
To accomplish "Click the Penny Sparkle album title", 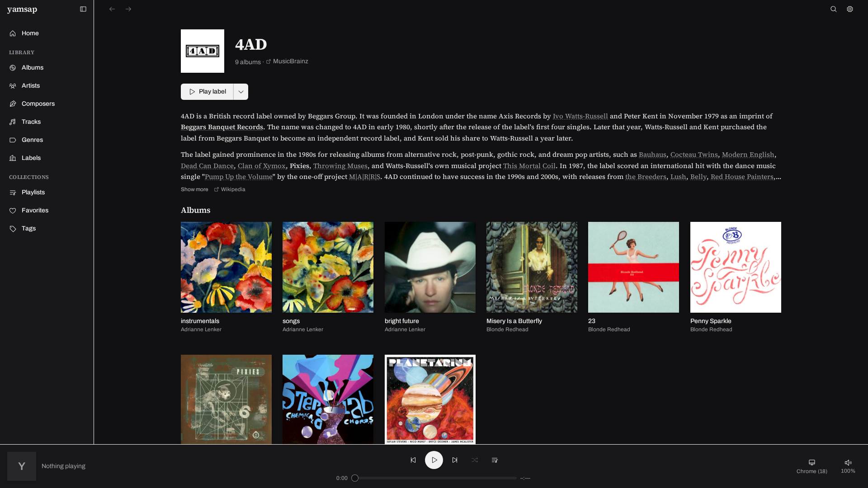I will (711, 321).
